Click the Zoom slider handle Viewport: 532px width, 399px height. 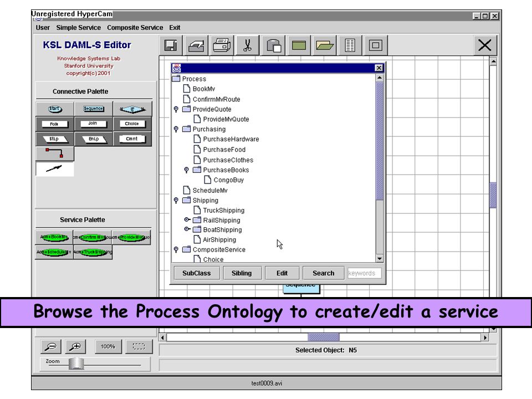[x=76, y=364]
